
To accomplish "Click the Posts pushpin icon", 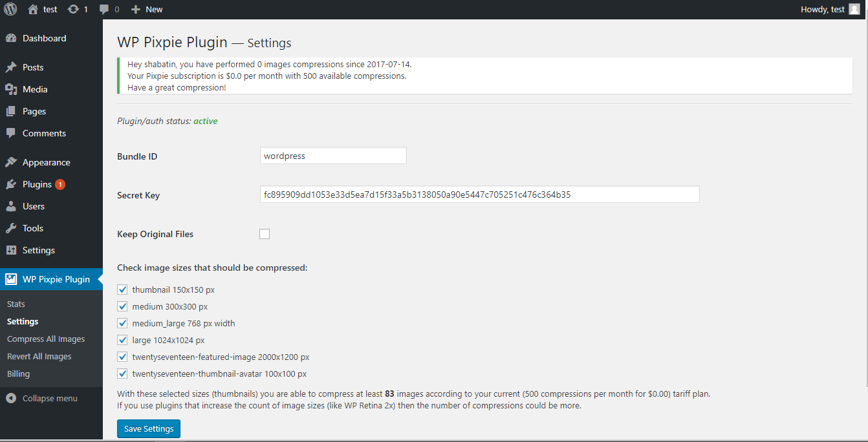I will point(11,67).
